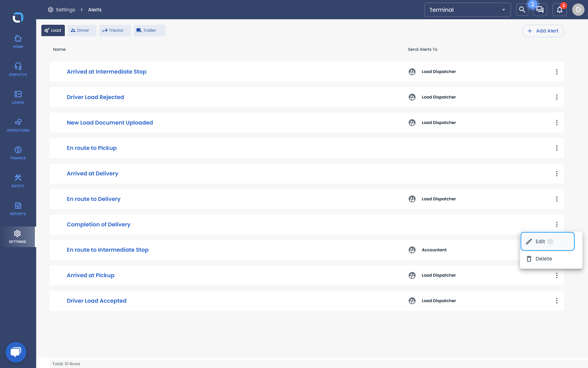Viewport: 588px width, 368px height.
Task: Switch to the Trailer tab
Action: coord(149,30)
